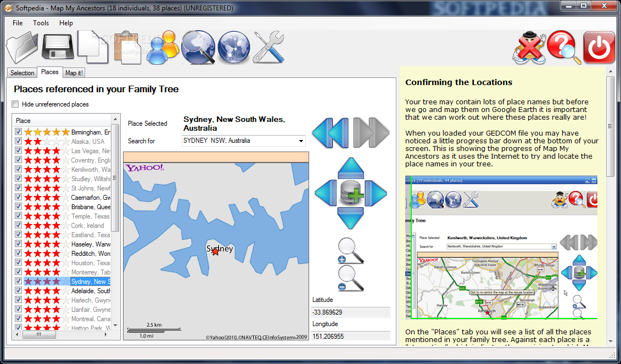Select Temple, Texas in the place list

pos(90,216)
